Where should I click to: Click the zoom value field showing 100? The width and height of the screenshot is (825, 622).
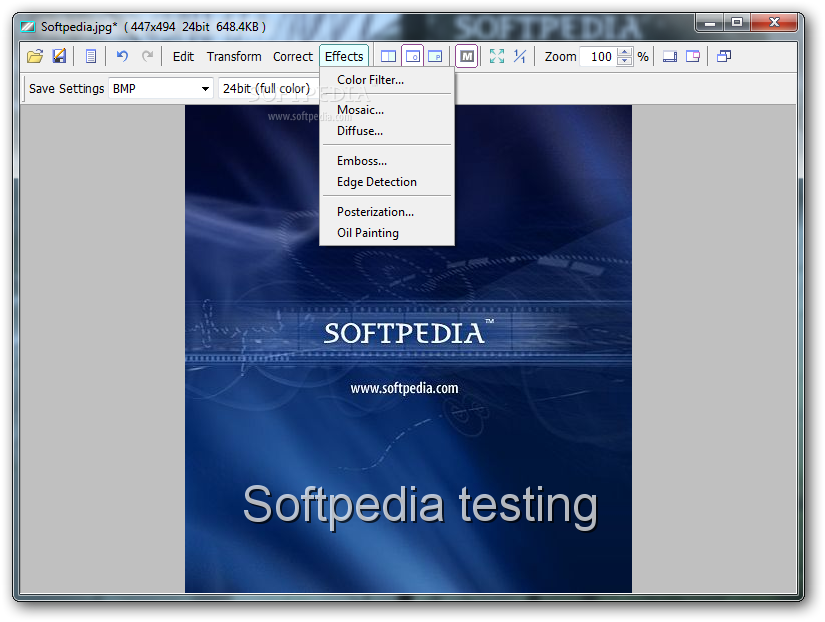click(599, 56)
